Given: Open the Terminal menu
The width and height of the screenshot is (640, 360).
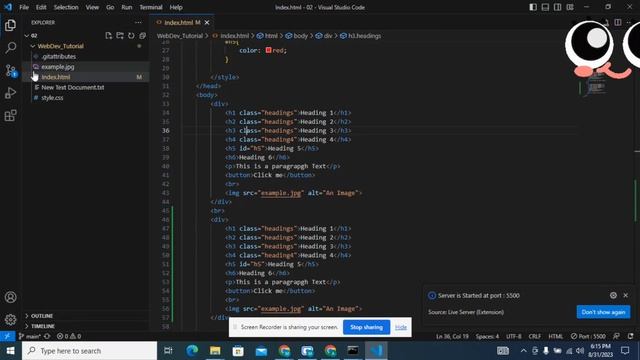Looking at the screenshot, I should [x=151, y=7].
